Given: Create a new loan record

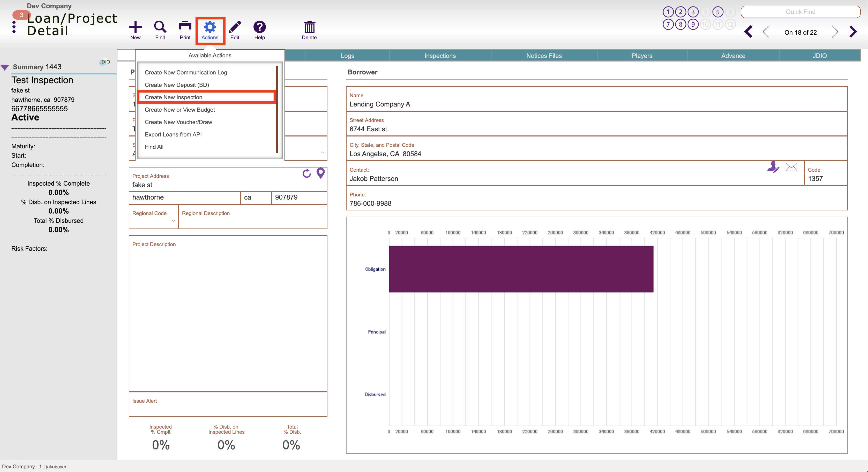Looking at the screenshot, I should click(136, 30).
